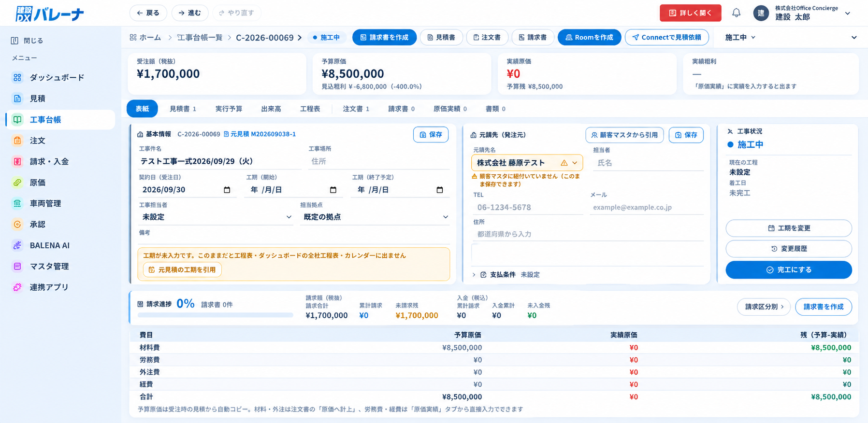This screenshot has width=868, height=423.
Task: Open the 担当拠点 dropdown
Action: [x=375, y=217]
